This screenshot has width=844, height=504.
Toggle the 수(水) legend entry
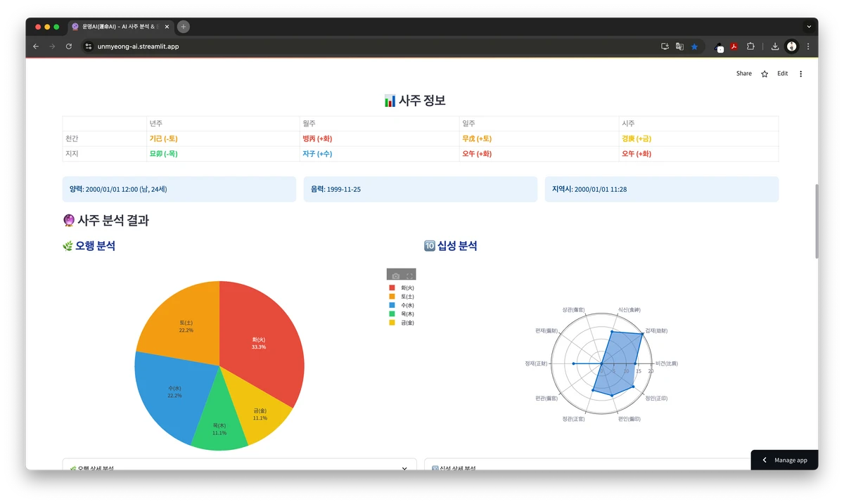(x=401, y=305)
